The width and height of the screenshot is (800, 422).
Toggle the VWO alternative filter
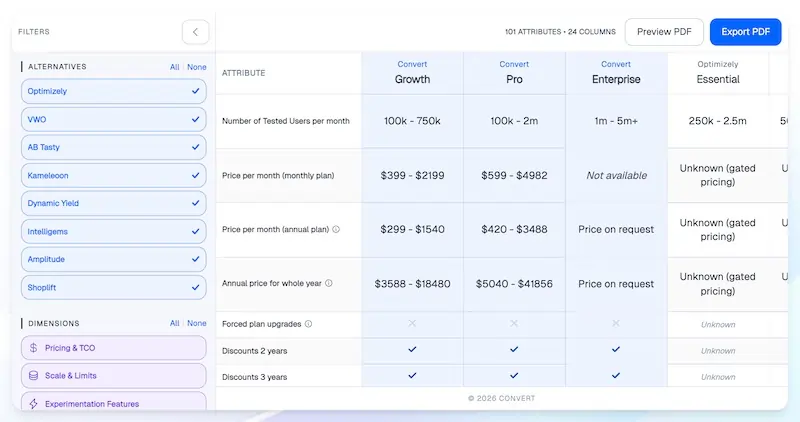114,119
